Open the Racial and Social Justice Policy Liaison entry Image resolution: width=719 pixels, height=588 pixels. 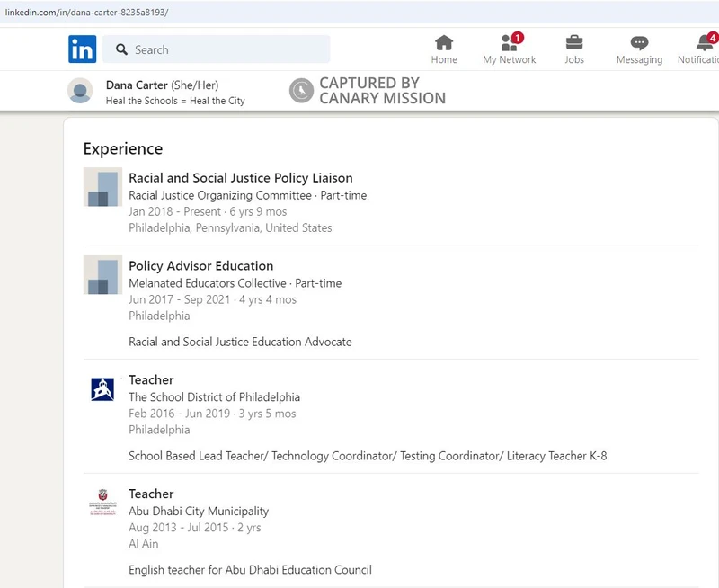click(240, 177)
